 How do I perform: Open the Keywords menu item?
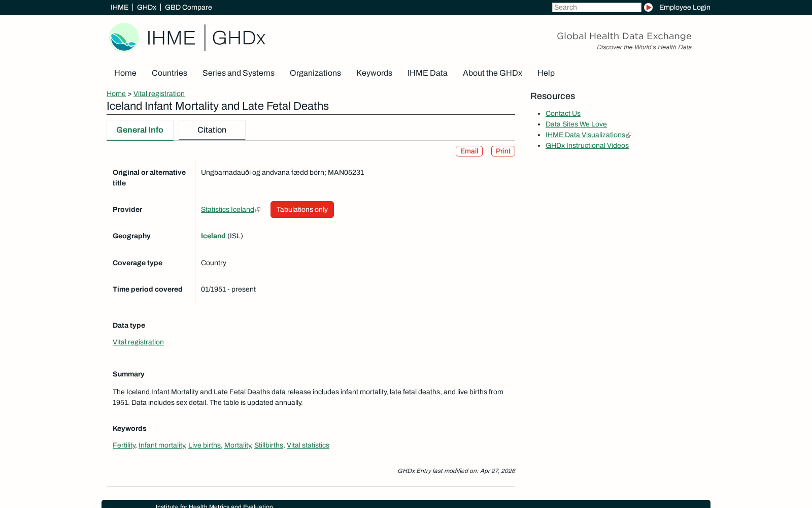[374, 73]
